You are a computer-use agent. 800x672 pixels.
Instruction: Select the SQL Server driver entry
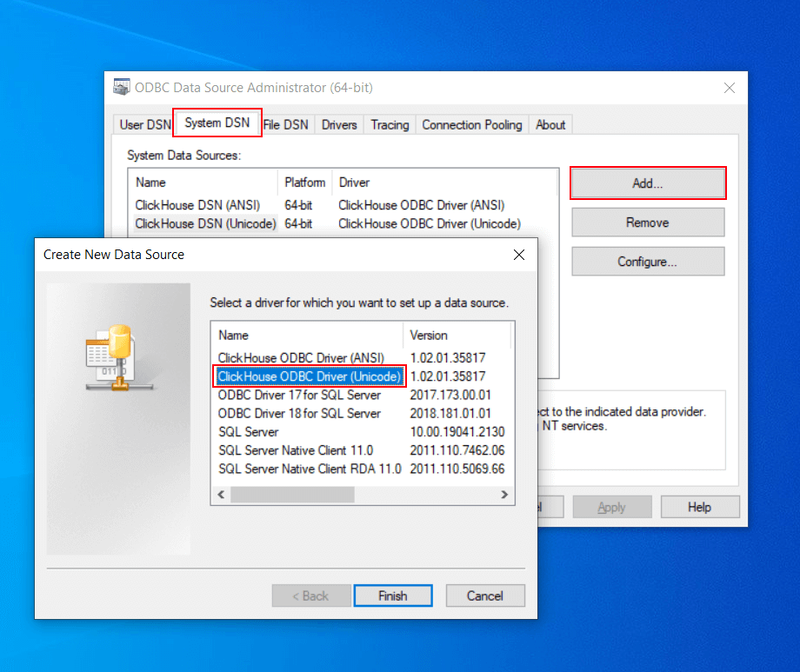pos(249,432)
